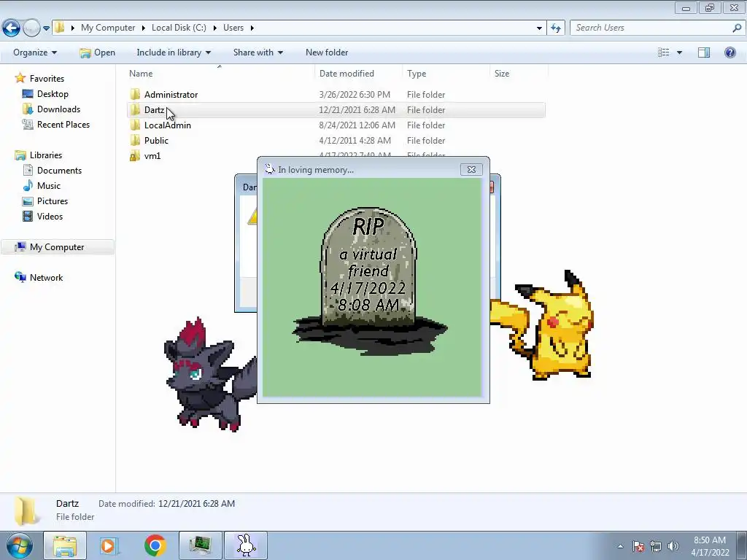Toggle the preview pane icon
747x560 pixels.
pyautogui.click(x=704, y=52)
